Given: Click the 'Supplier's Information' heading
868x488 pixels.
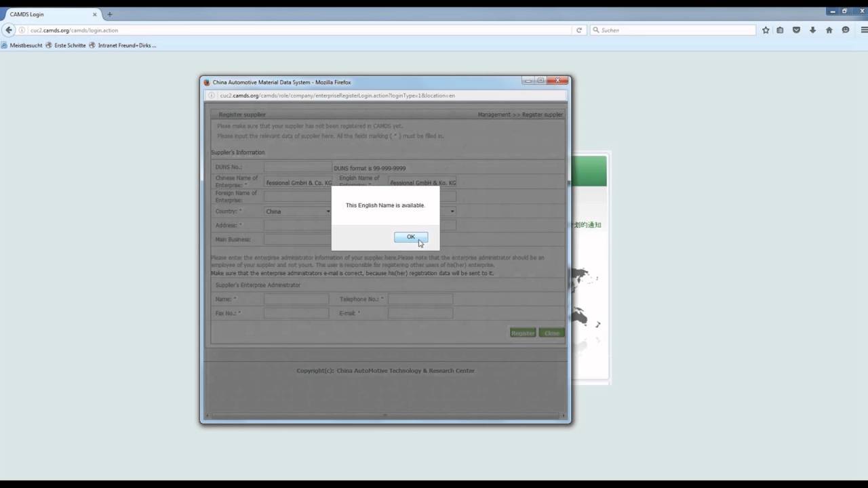Looking at the screenshot, I should pos(238,152).
